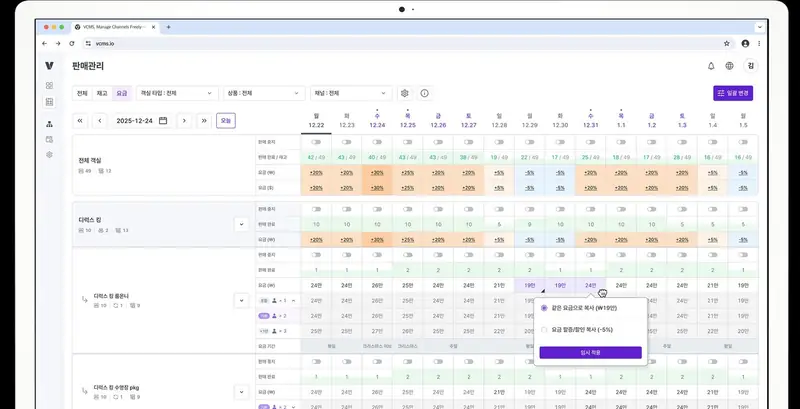Click the vcms.io address bar

click(408, 44)
